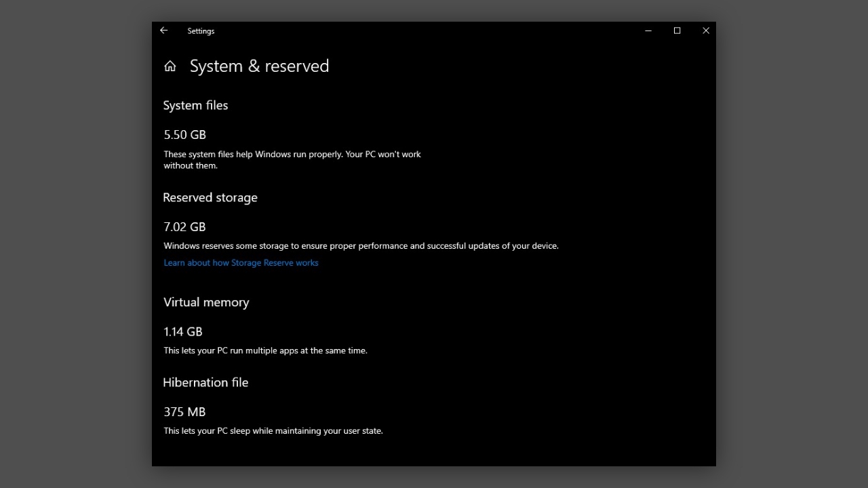
Task: Click the 'System & reserved' page heading
Action: [x=259, y=66]
